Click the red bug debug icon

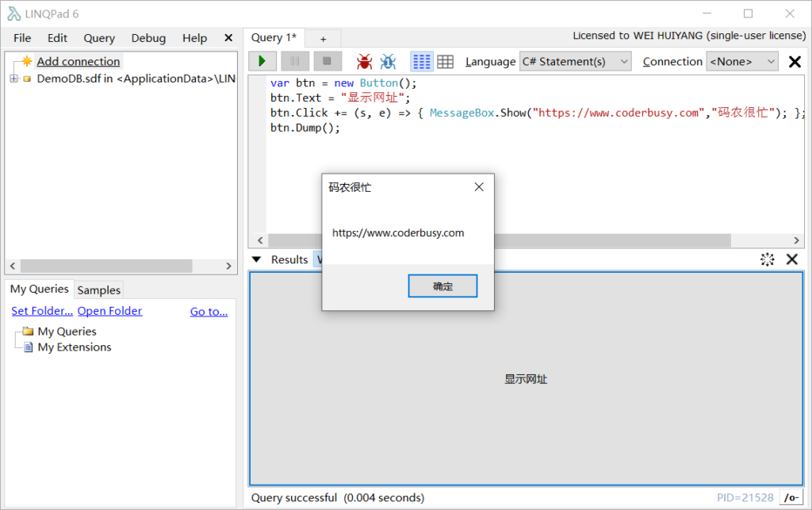[x=364, y=62]
